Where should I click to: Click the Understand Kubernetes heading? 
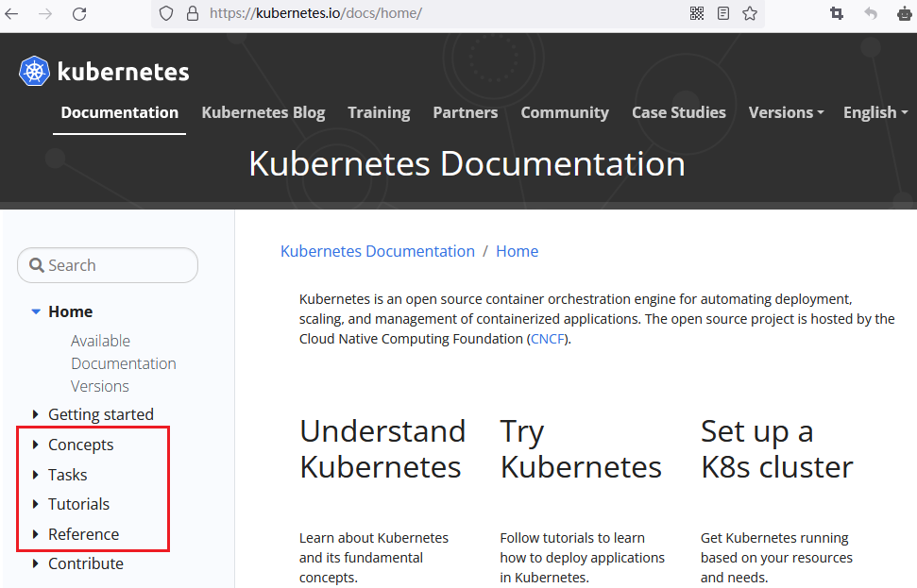[382, 449]
